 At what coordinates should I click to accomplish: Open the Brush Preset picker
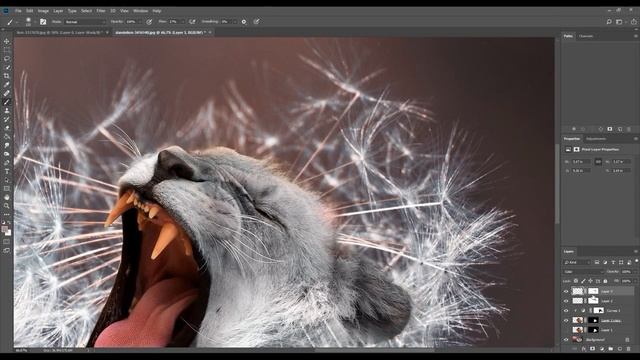[x=28, y=22]
